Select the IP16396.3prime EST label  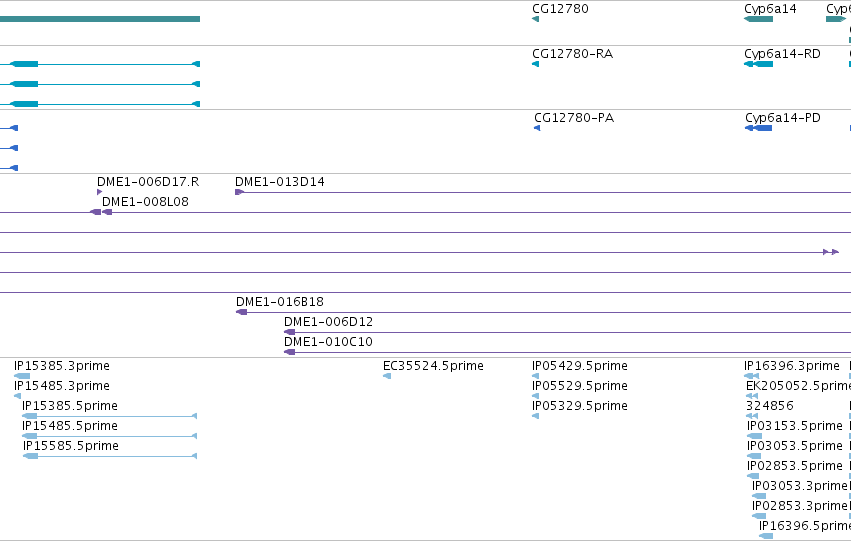pyautogui.click(x=792, y=366)
